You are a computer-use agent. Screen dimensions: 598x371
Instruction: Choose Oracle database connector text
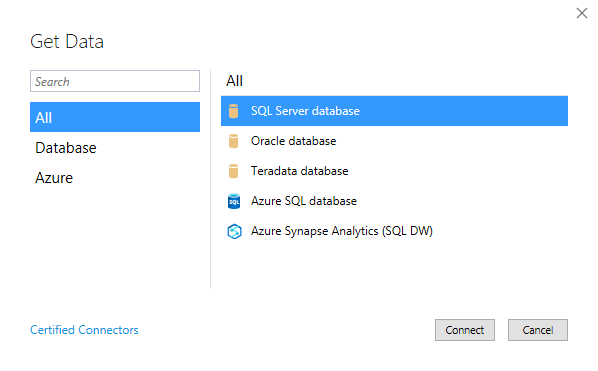(x=293, y=141)
